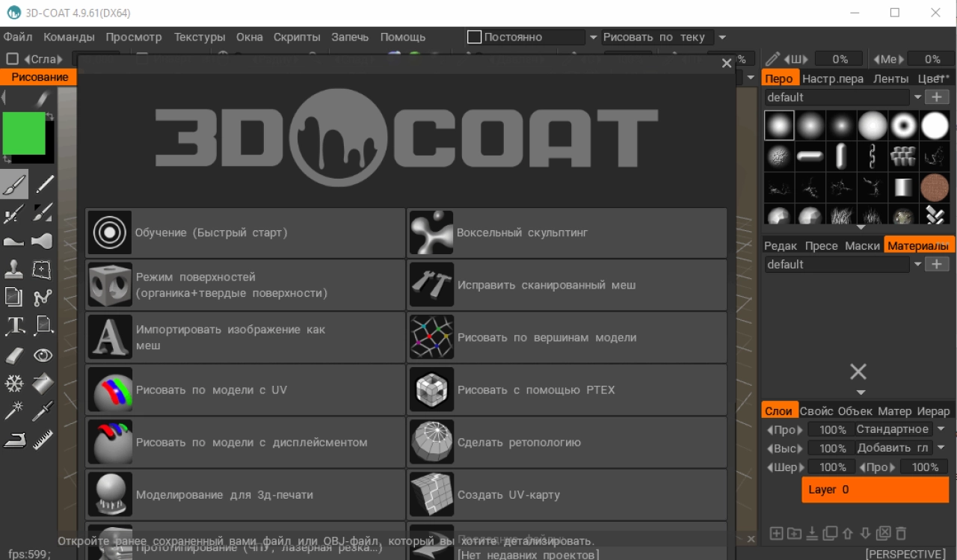Open the Помощь menu
Image resolution: width=957 pixels, height=560 pixels.
pos(403,37)
